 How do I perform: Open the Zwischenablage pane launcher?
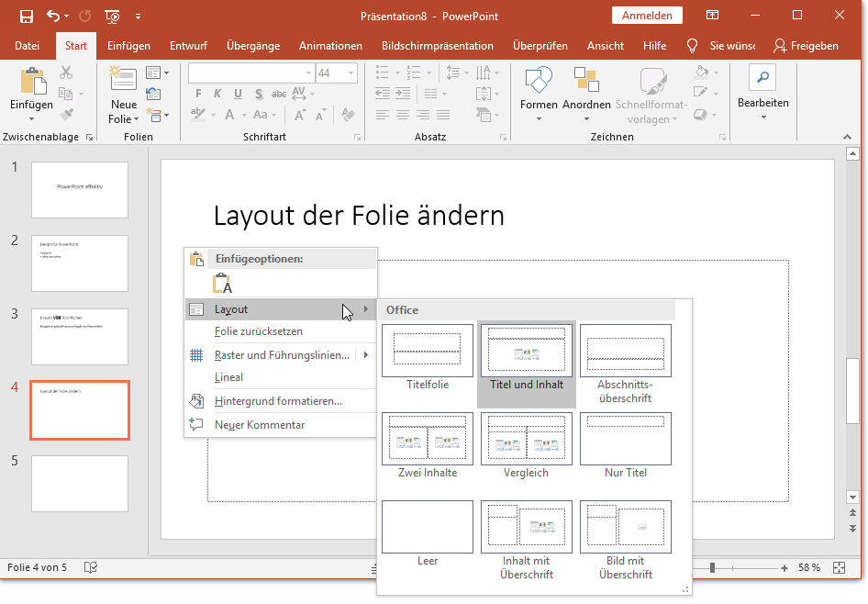[x=90, y=137]
